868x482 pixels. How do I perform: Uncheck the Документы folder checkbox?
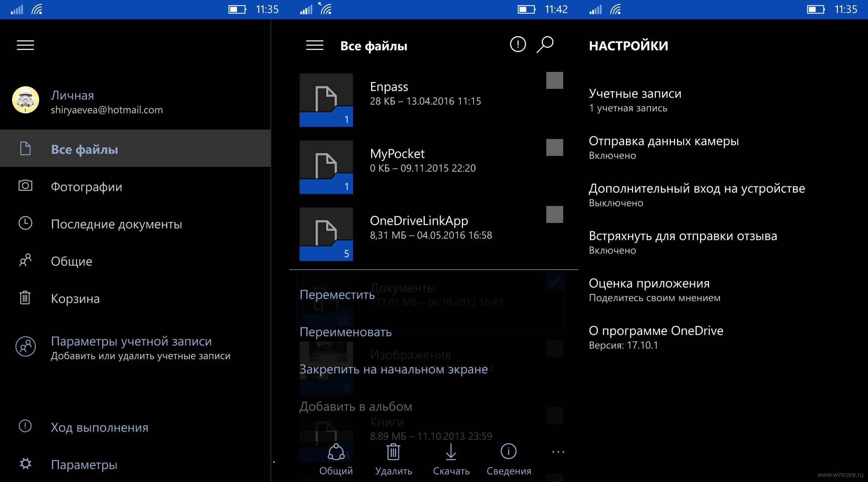click(x=555, y=282)
